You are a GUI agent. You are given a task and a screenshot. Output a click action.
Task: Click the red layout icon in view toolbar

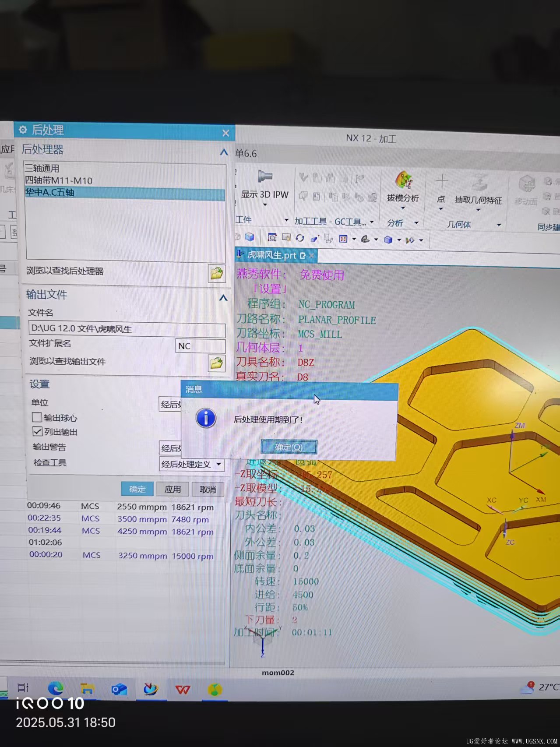click(x=343, y=239)
